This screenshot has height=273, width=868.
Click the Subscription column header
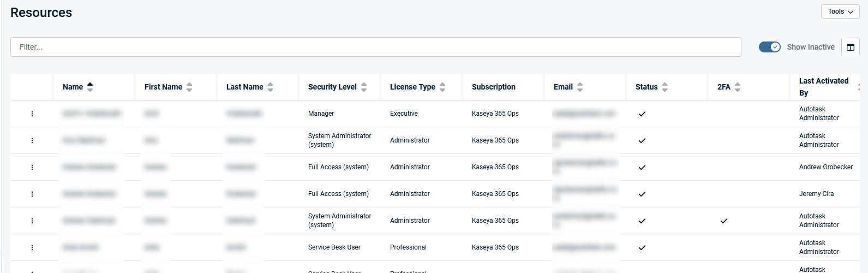pos(493,87)
